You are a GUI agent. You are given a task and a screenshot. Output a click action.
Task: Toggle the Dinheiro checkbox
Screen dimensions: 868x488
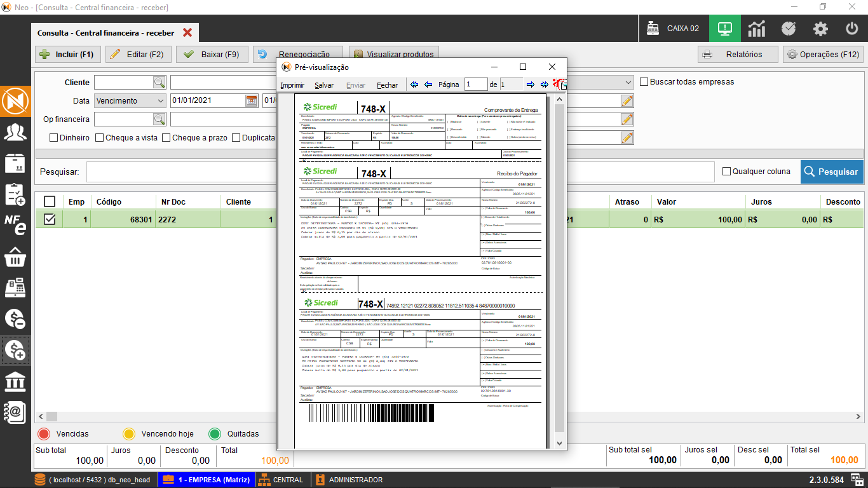point(53,137)
